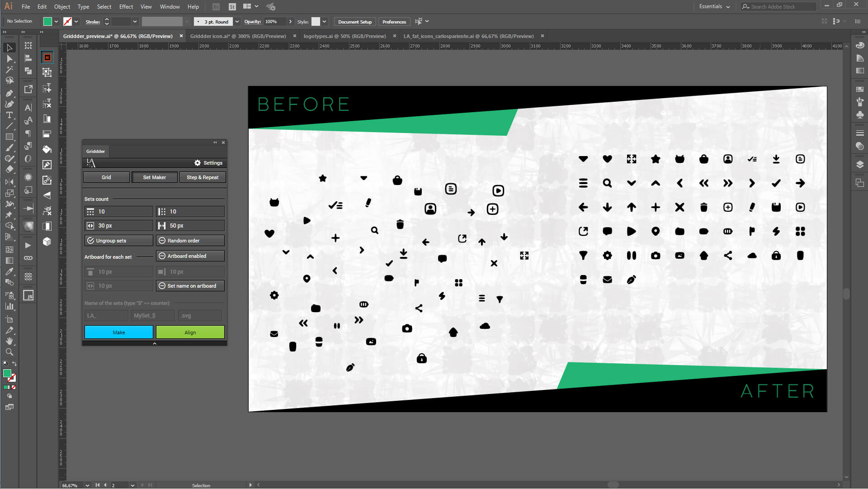Open Adobe Stock search from the top bar
The image size is (868, 489).
(x=778, y=6)
